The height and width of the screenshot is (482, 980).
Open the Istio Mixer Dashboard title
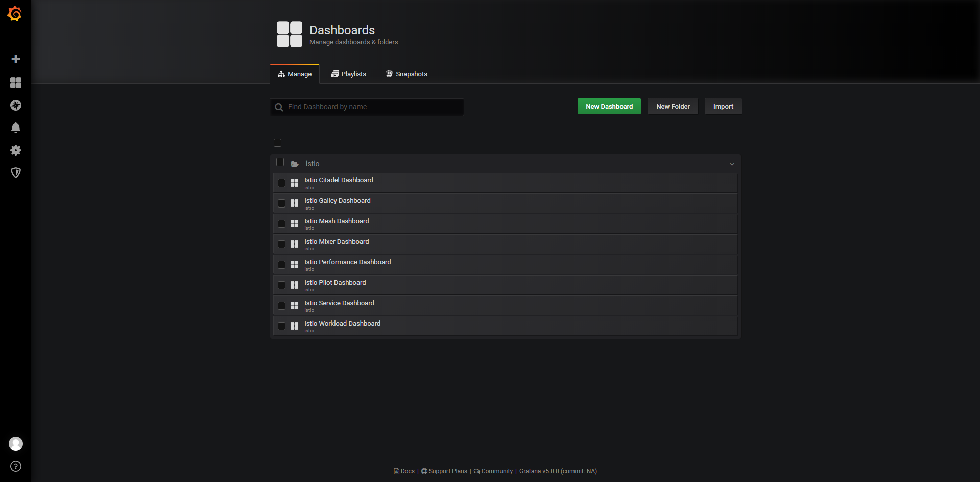(x=337, y=242)
